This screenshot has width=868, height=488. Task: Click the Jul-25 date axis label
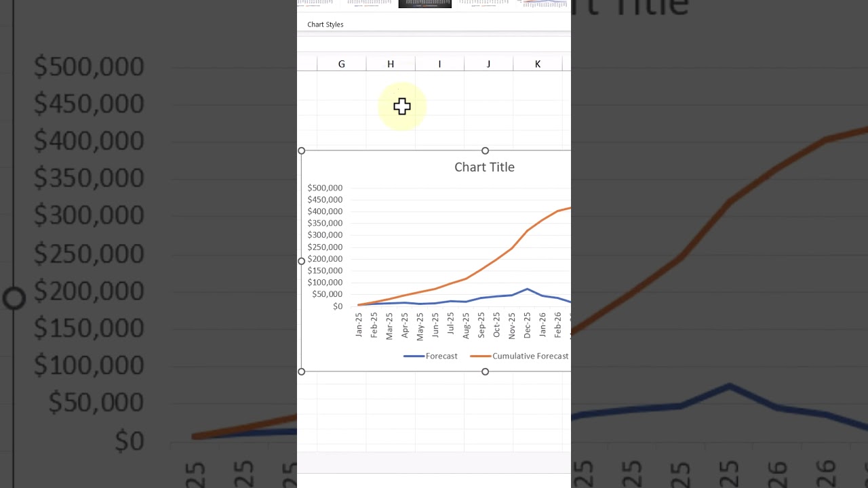pyautogui.click(x=451, y=323)
